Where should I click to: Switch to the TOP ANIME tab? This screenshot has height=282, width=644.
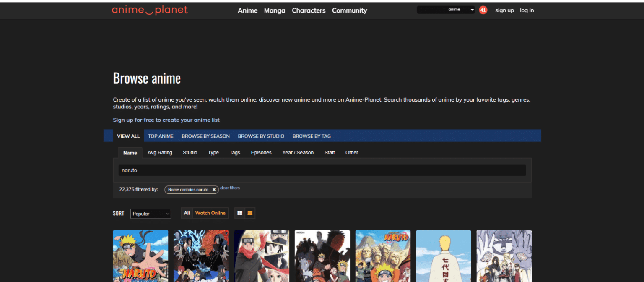point(161,136)
